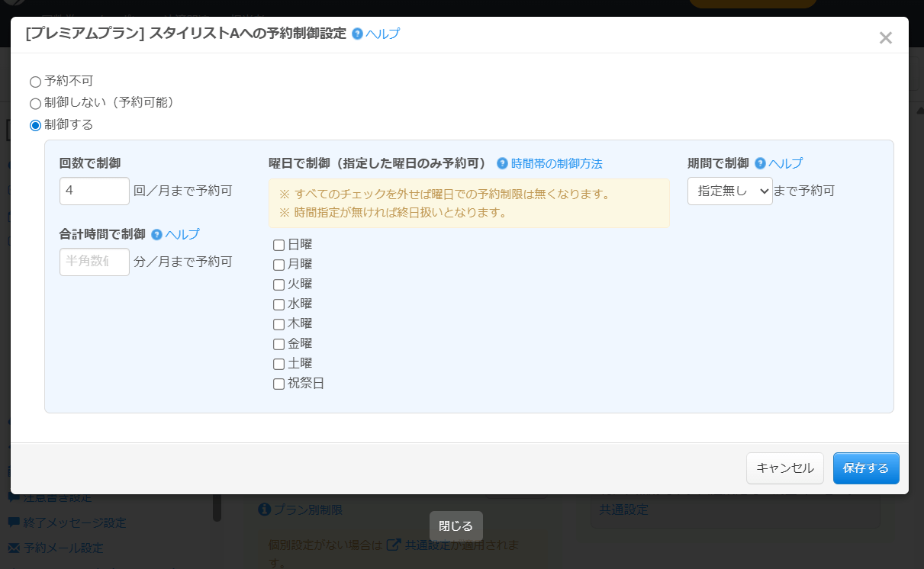This screenshot has height=569, width=924.
Task: Check the 日曜 checkbox
Action: point(278,246)
